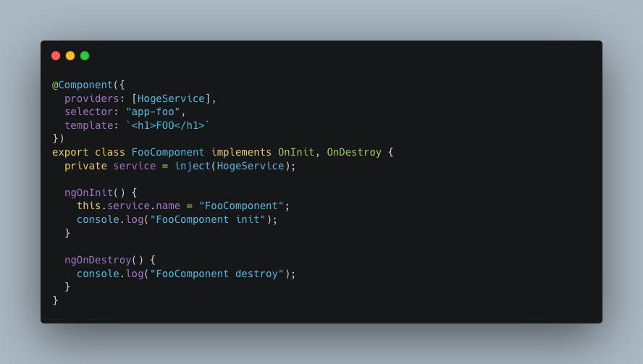Click the yellow minimize dot
The height and width of the screenshot is (364, 643).
click(x=70, y=56)
